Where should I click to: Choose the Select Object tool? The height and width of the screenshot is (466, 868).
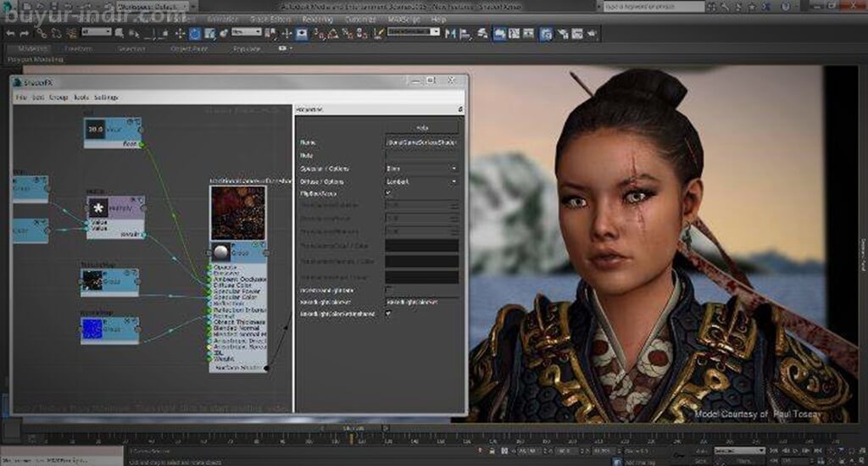point(119,34)
